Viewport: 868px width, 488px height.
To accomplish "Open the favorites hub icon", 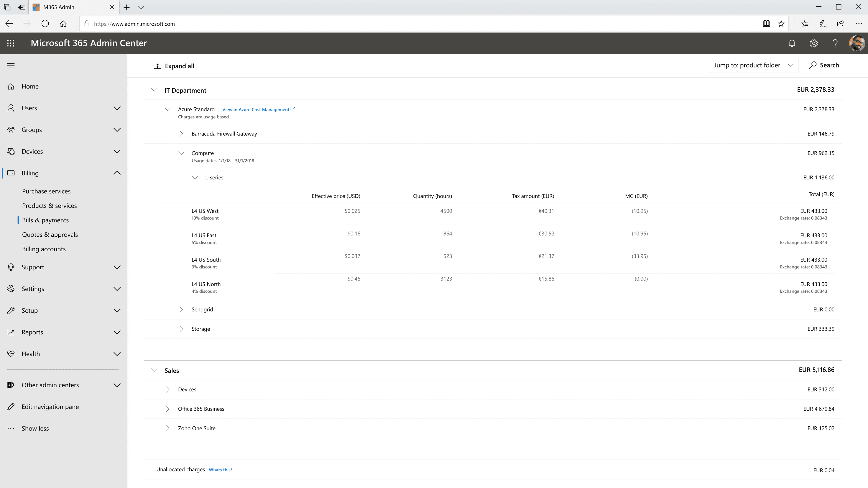I will (805, 24).
